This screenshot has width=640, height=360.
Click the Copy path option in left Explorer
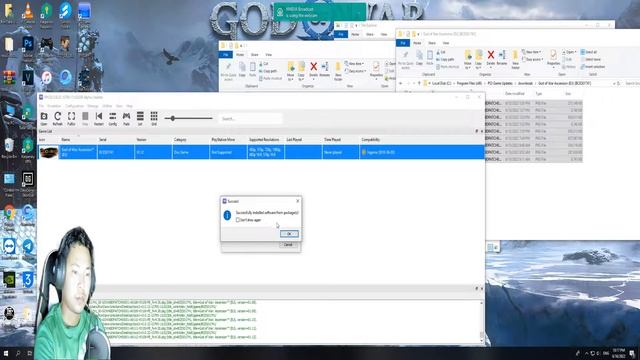click(x=268, y=71)
